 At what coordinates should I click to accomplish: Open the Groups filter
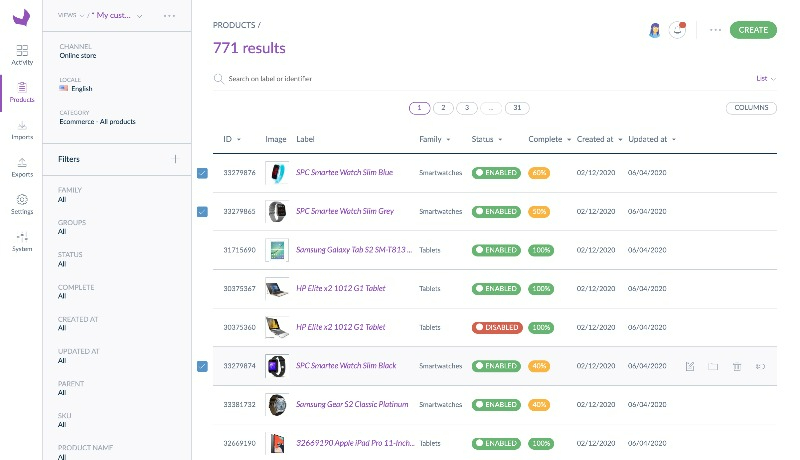pos(72,227)
